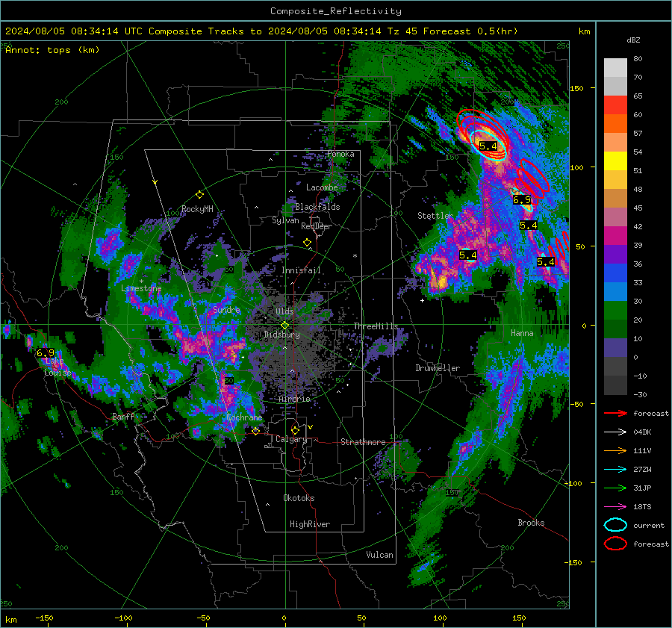Select the yellow diamond marker below RedDeer

[x=307, y=243]
